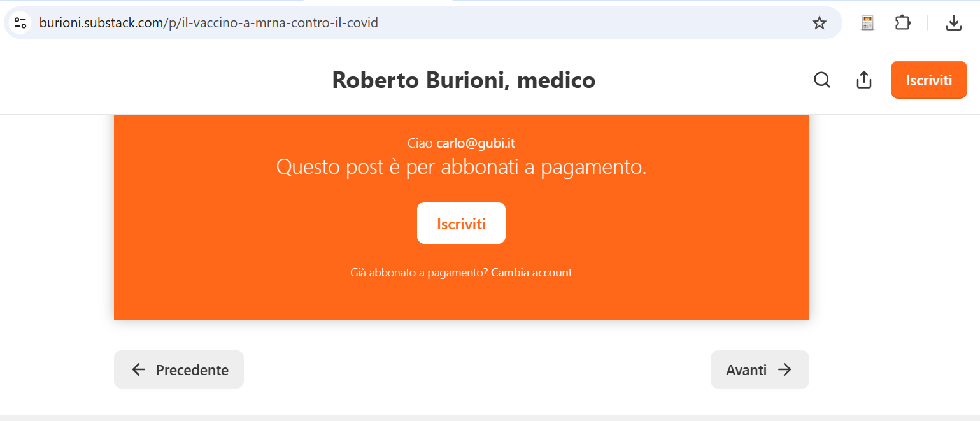Click the calculator extension icon

pos(867,24)
